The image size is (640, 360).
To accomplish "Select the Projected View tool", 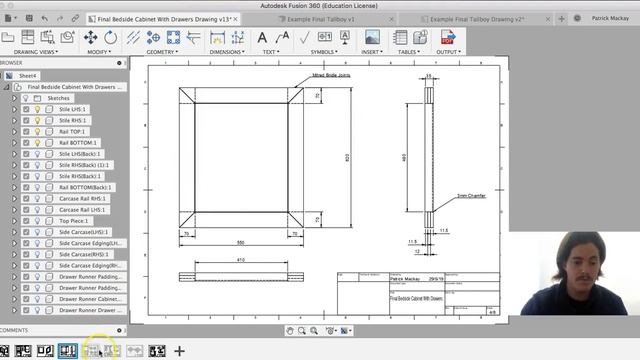I will 28,37.
